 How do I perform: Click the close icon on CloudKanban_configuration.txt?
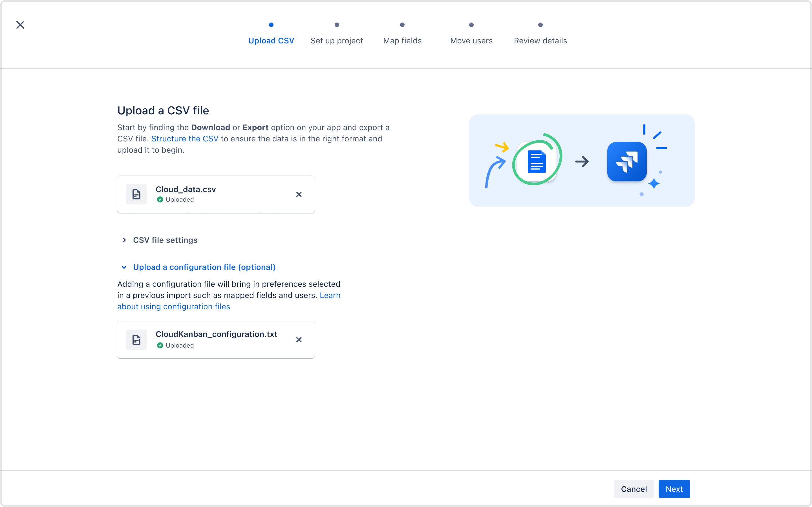pyautogui.click(x=299, y=339)
